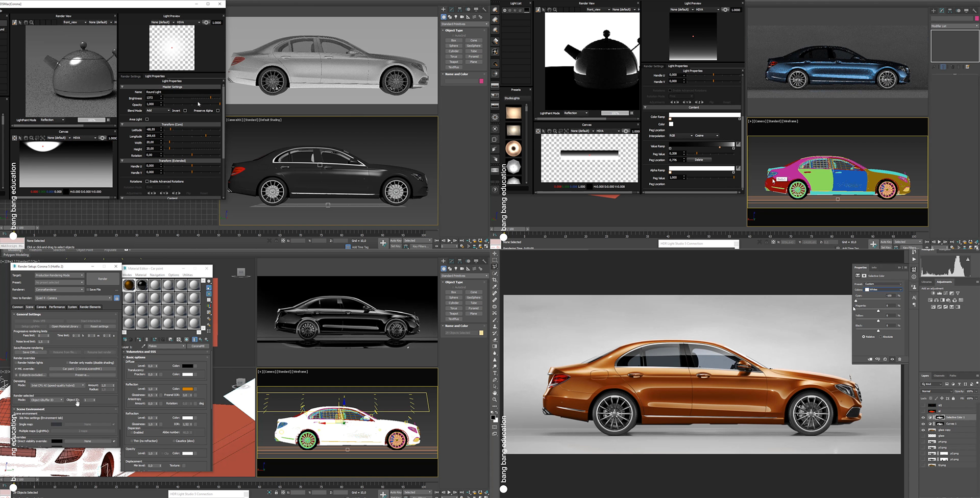The width and height of the screenshot is (980, 498).
Task: Check the Area Light checkbox
Action: click(x=147, y=119)
